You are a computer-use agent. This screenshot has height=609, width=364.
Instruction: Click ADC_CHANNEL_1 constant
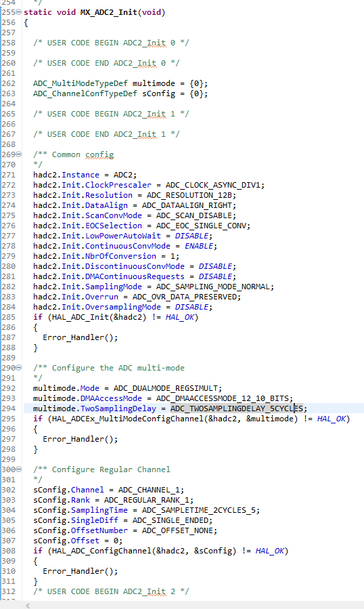pos(149,490)
